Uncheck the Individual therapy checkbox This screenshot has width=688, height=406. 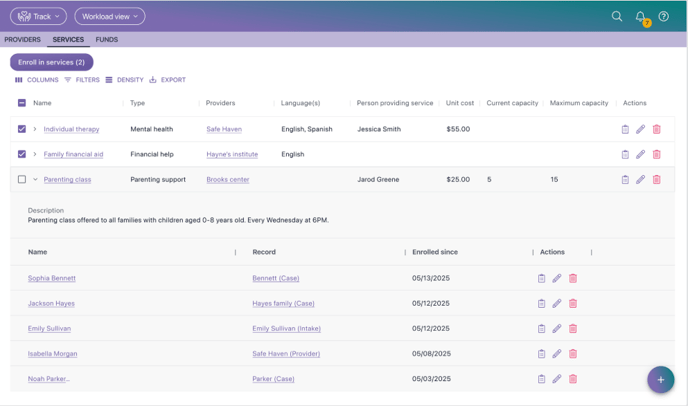tap(22, 129)
